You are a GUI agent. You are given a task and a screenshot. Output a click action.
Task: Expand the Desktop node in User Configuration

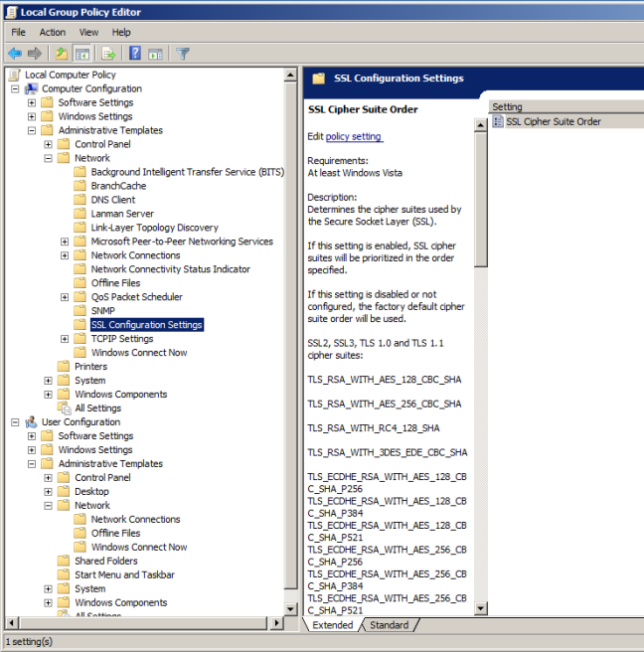tap(49, 492)
